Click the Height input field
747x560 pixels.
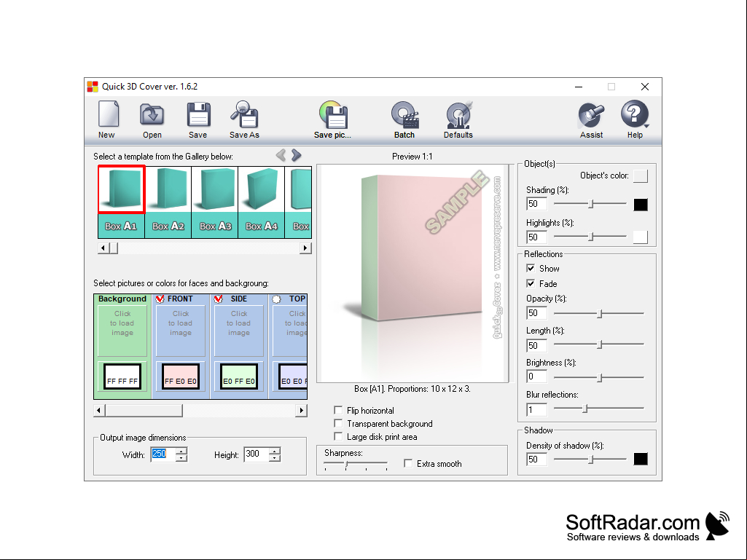pyautogui.click(x=257, y=454)
